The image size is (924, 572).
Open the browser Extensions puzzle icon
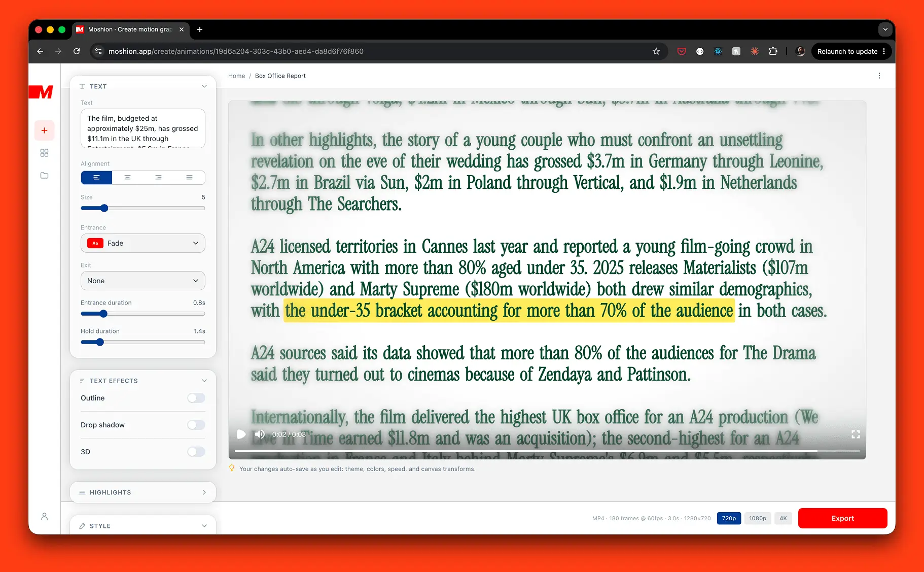coord(773,51)
